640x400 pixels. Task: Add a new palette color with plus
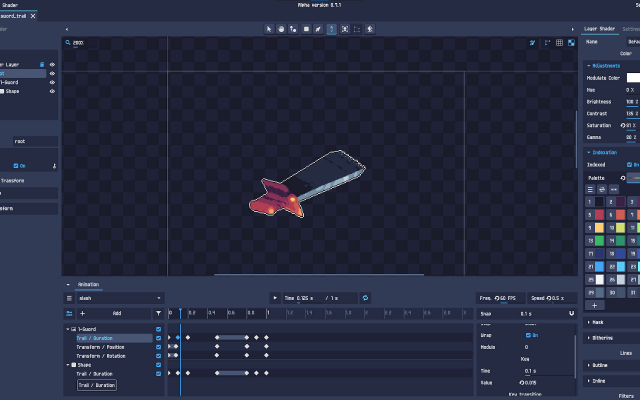[x=595, y=305]
